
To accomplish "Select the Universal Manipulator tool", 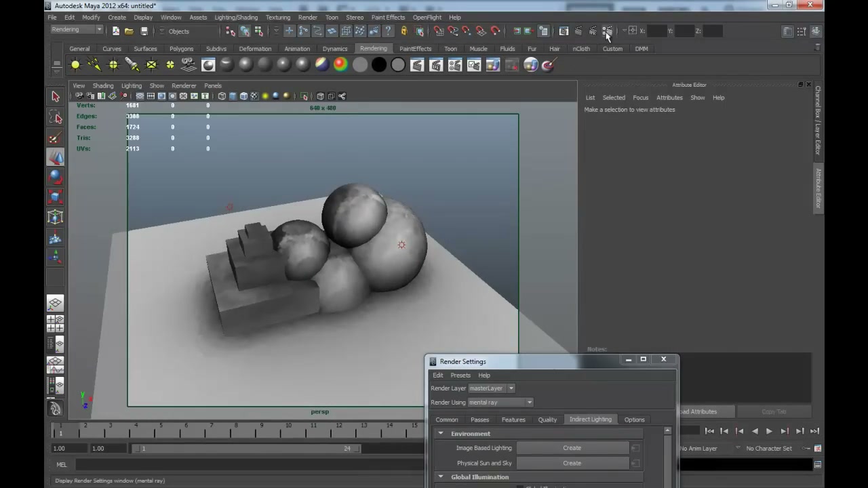I will (x=56, y=217).
